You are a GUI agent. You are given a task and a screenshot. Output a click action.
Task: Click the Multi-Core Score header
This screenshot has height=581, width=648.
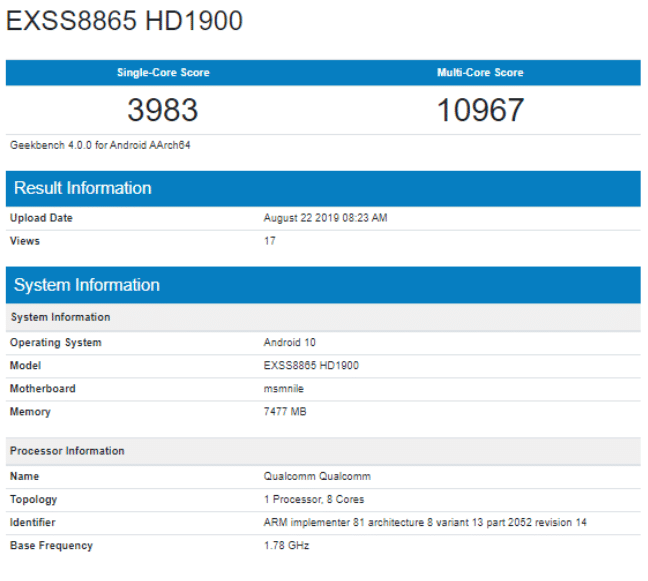click(480, 73)
